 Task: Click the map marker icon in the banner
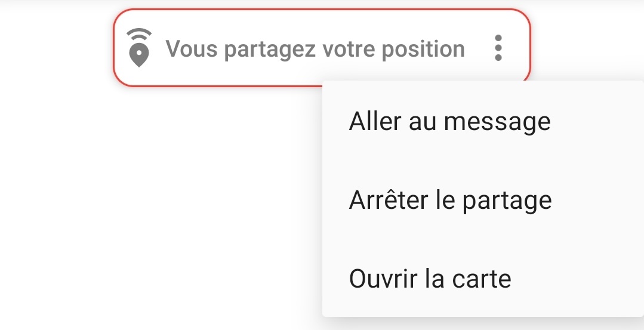(x=139, y=54)
